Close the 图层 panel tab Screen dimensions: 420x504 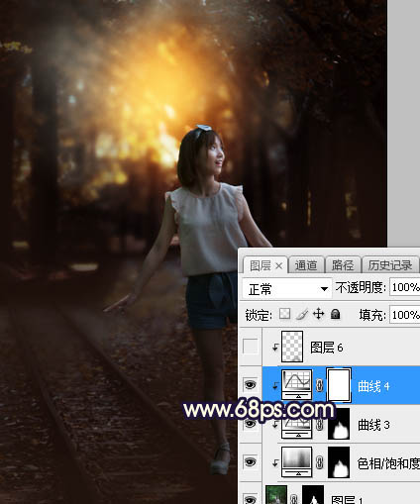279,265
